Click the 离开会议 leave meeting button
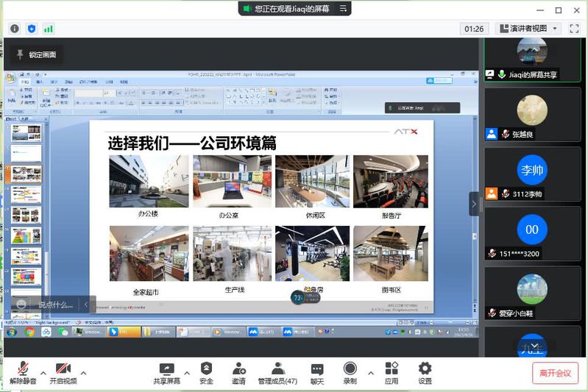Image resolution: width=588 pixels, height=392 pixels. [x=555, y=373]
